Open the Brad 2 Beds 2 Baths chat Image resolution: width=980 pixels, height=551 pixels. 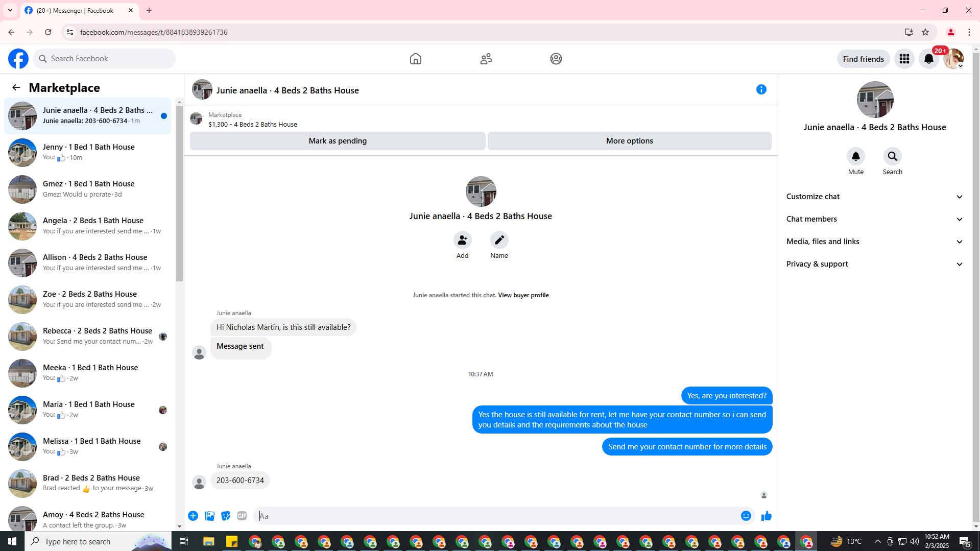(88, 484)
